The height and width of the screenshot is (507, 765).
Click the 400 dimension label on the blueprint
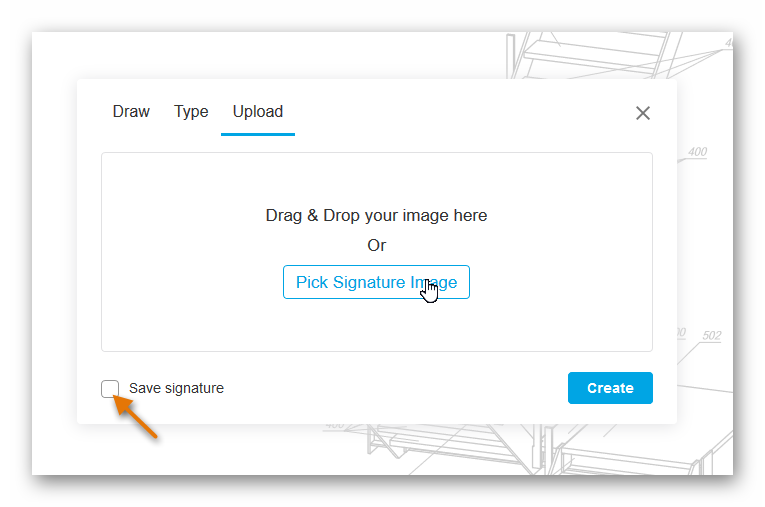click(697, 152)
